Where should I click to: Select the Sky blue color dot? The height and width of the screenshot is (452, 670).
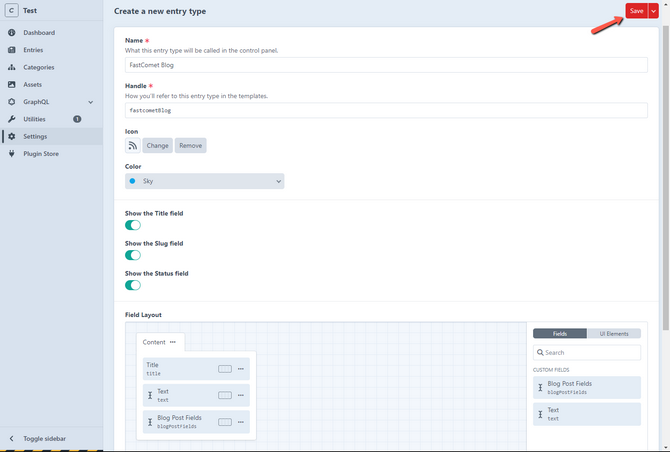[133, 181]
